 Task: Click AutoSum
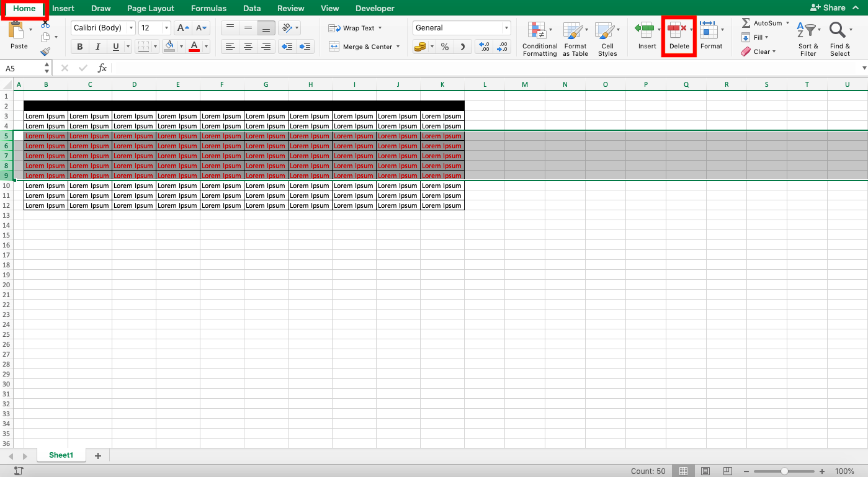click(x=764, y=23)
